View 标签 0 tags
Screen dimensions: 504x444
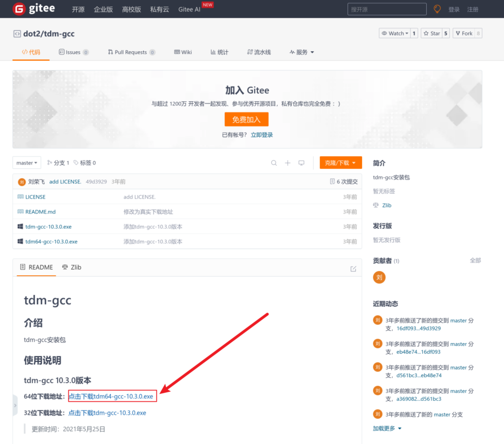pyautogui.click(x=85, y=162)
